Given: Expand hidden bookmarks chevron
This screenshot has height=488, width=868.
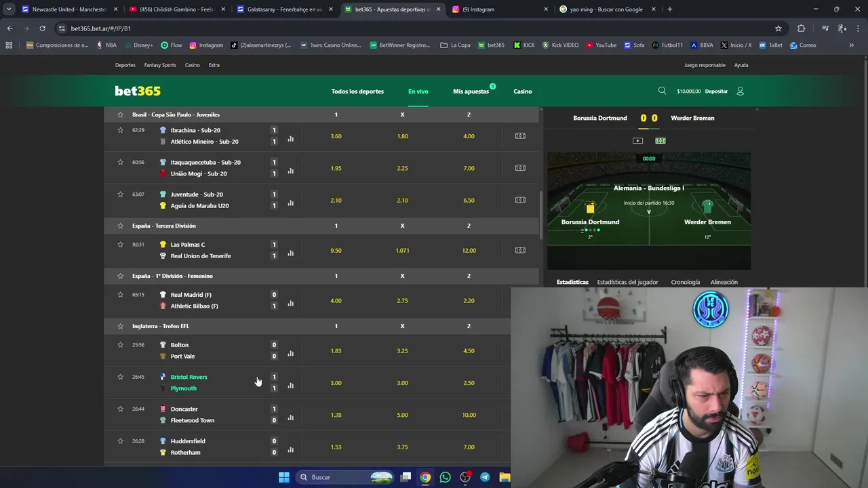Looking at the screenshot, I should tap(851, 45).
